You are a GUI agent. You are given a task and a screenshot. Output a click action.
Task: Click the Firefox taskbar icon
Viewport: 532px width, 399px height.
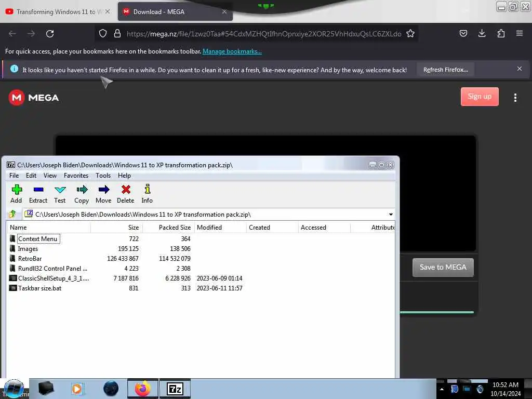(143, 389)
